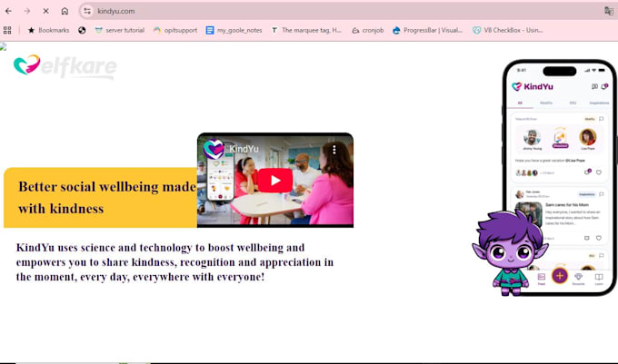
Task: Click the Rewards diamond icon in phone mockup
Action: [x=578, y=279]
